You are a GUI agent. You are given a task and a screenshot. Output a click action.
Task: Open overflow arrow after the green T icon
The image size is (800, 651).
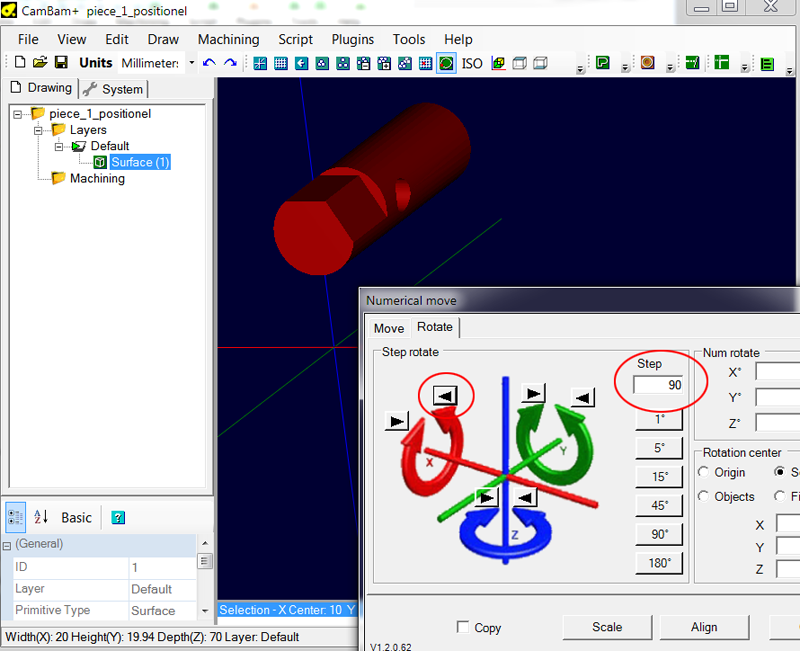(x=744, y=67)
